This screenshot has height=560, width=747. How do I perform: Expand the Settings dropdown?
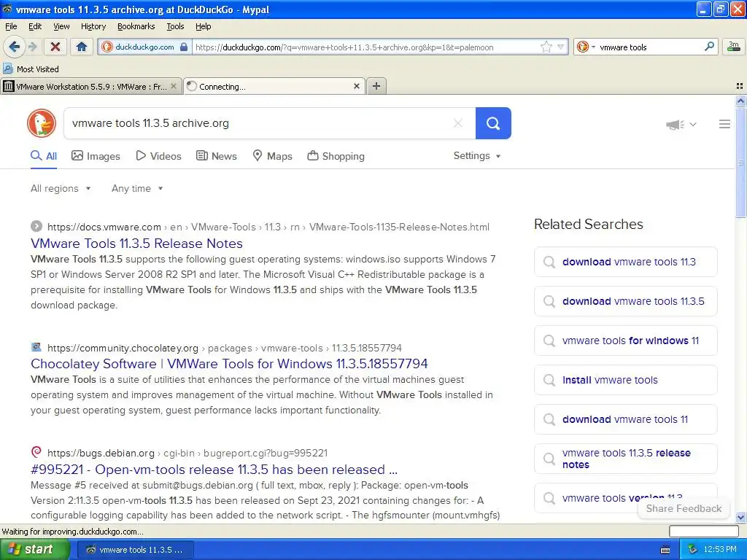477,156
